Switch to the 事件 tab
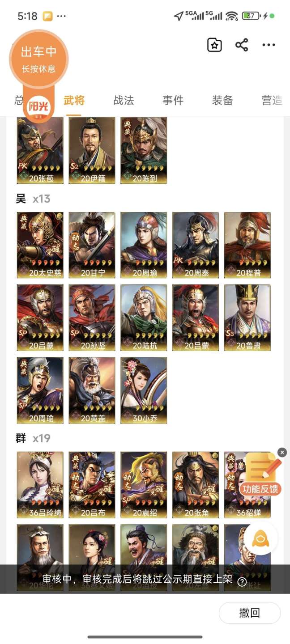The width and height of the screenshot is (290, 644). click(173, 100)
